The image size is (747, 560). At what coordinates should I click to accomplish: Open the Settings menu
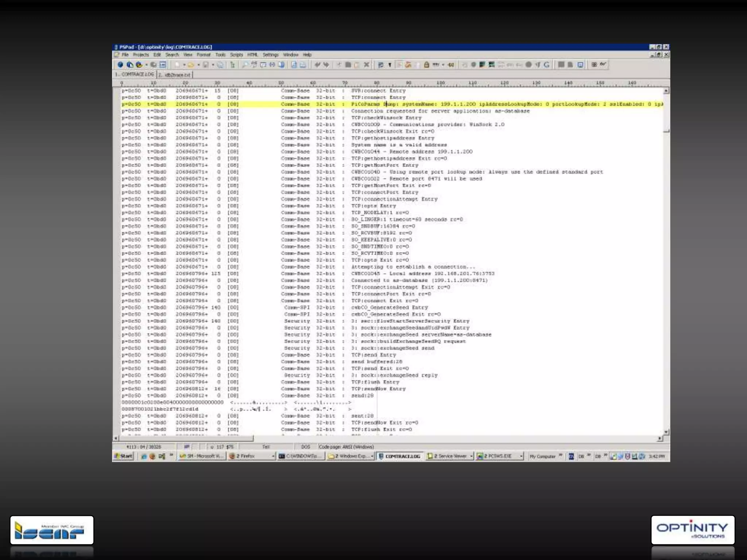tap(270, 55)
